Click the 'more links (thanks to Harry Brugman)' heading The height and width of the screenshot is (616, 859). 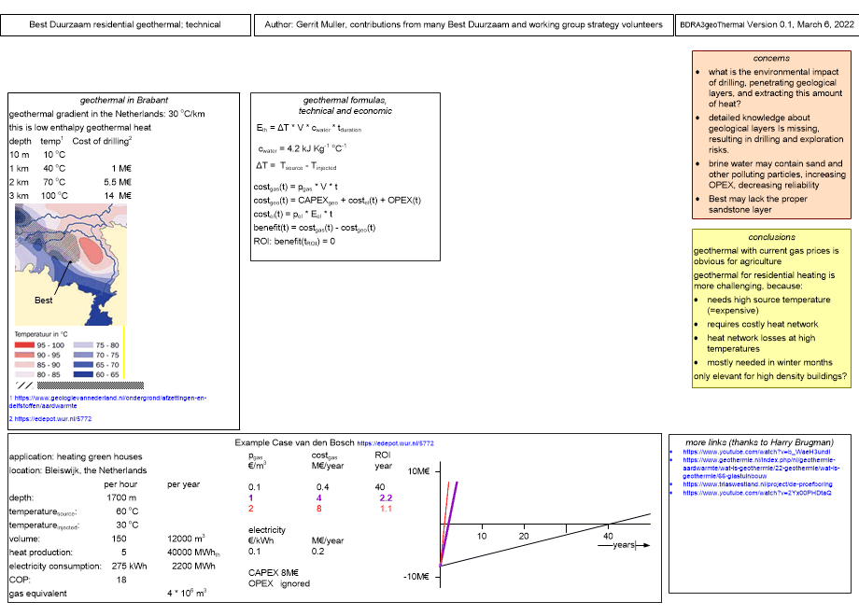point(759,442)
